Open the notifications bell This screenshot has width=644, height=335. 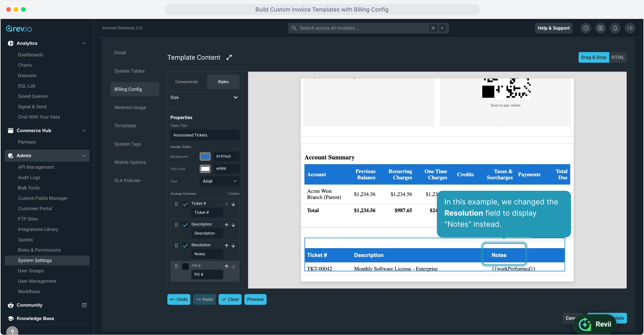coord(615,28)
